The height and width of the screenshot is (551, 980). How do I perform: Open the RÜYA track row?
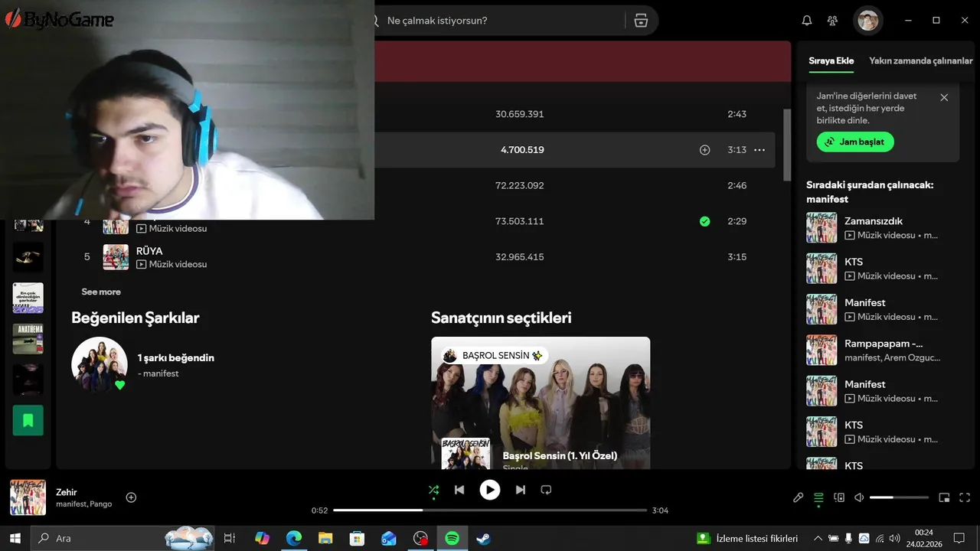click(x=423, y=257)
